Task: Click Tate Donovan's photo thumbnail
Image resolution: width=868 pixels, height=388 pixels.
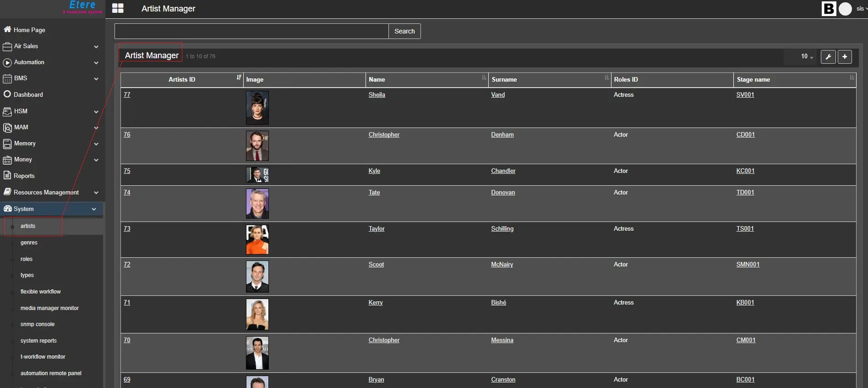Action: pyautogui.click(x=257, y=204)
